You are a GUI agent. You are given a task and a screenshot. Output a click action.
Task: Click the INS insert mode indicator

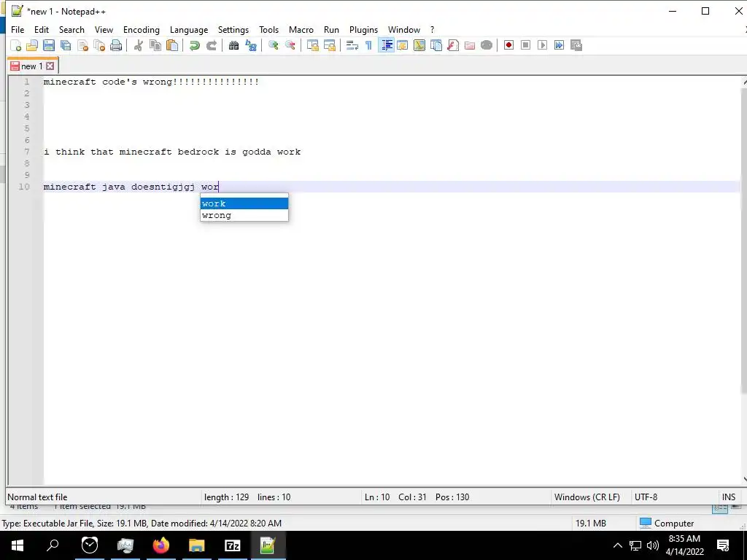pos(729,497)
